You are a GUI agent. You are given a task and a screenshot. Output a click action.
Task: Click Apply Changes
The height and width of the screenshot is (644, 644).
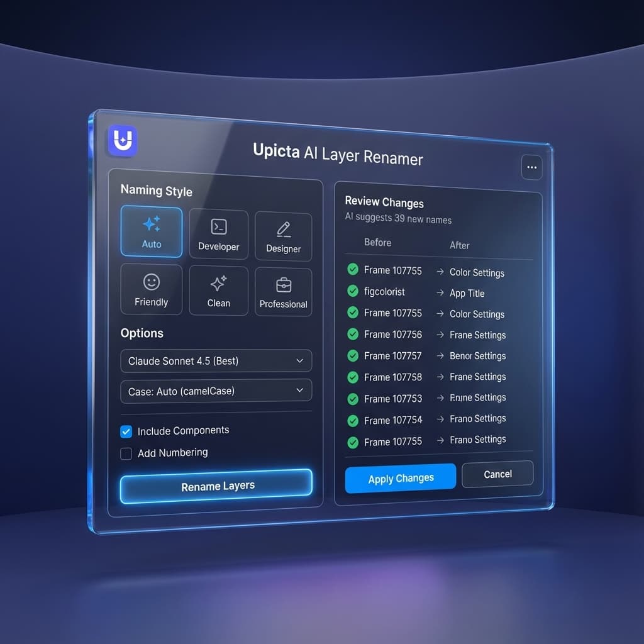tap(400, 478)
